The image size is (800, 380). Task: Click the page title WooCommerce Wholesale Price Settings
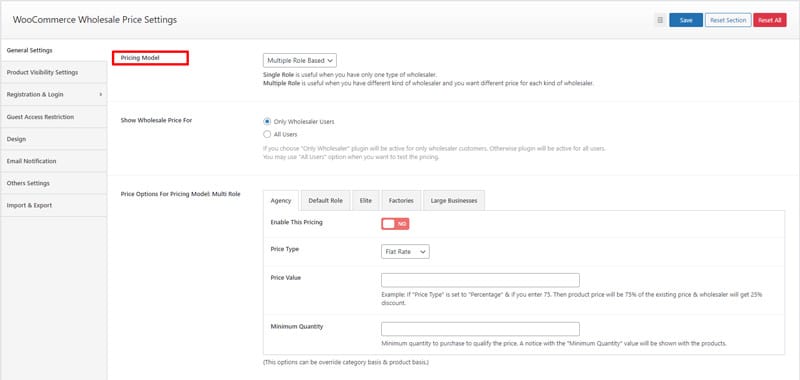click(x=95, y=20)
